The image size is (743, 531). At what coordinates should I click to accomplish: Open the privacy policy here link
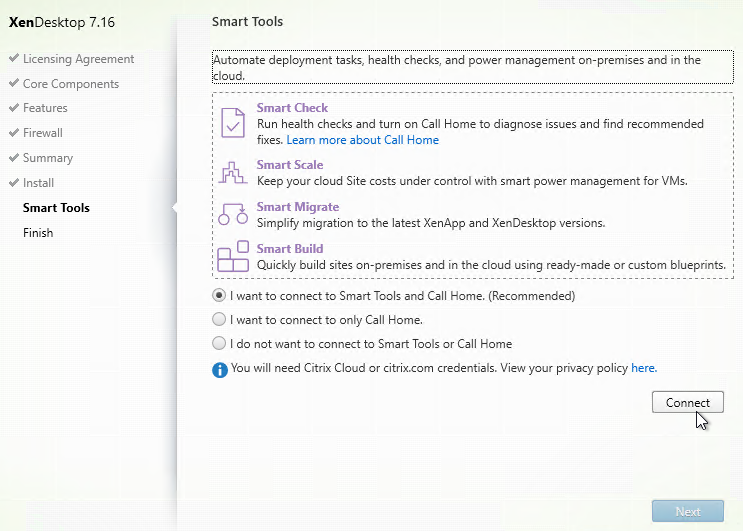(644, 368)
